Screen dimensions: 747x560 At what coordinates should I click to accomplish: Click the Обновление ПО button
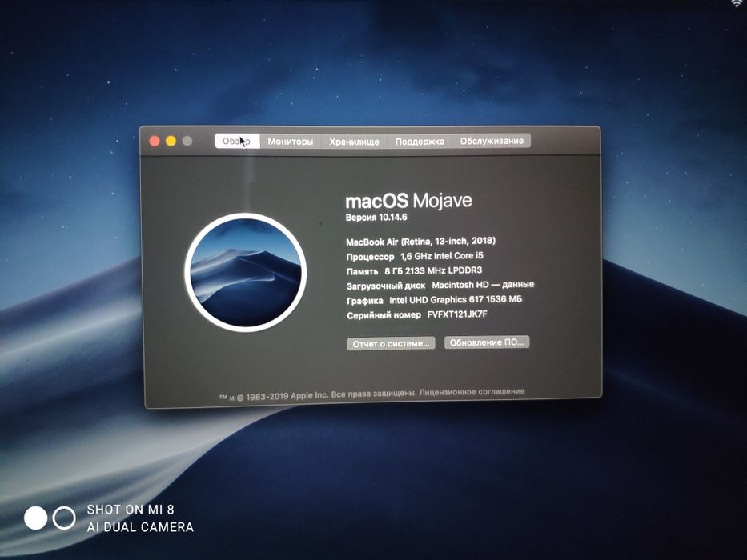coord(487,342)
